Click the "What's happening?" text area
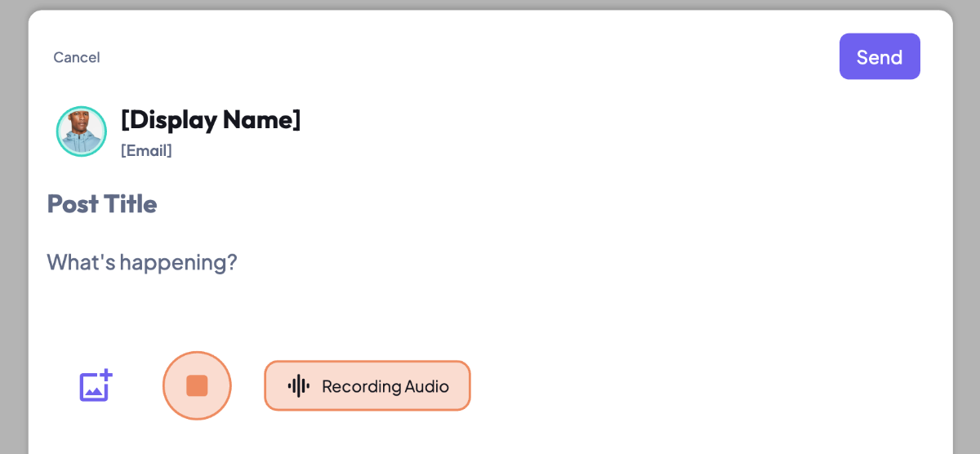Screen dimensions: 980x454 (142, 262)
